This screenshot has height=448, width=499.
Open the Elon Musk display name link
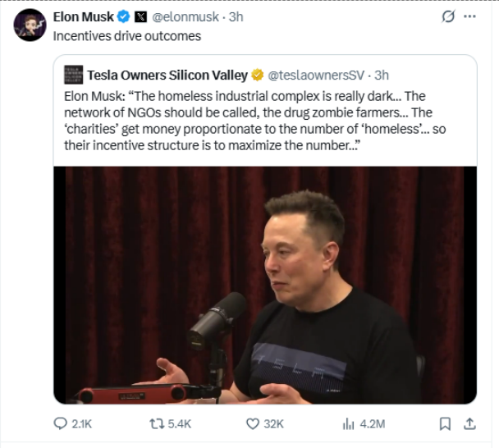(83, 16)
